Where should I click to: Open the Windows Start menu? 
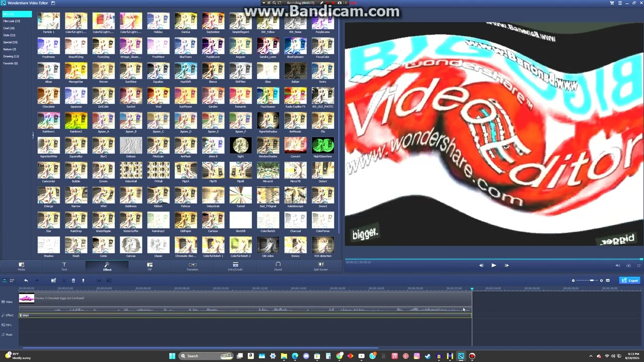click(x=172, y=356)
